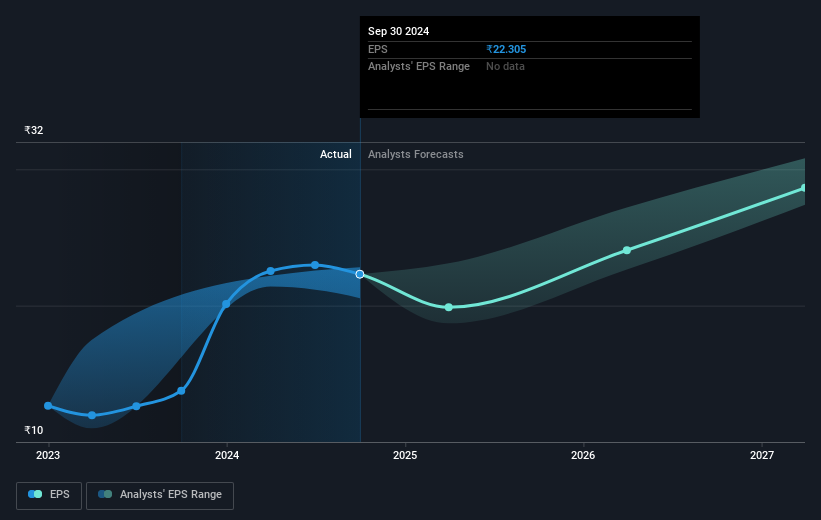Click the 2026 forecast data point
This screenshot has height=520, width=821.
pyautogui.click(x=627, y=250)
